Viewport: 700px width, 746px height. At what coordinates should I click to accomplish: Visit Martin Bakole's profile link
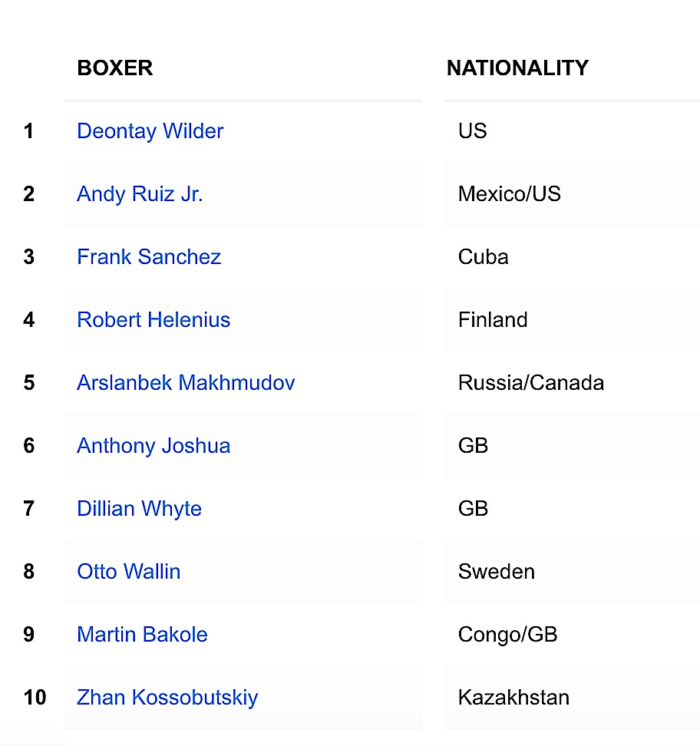point(142,635)
